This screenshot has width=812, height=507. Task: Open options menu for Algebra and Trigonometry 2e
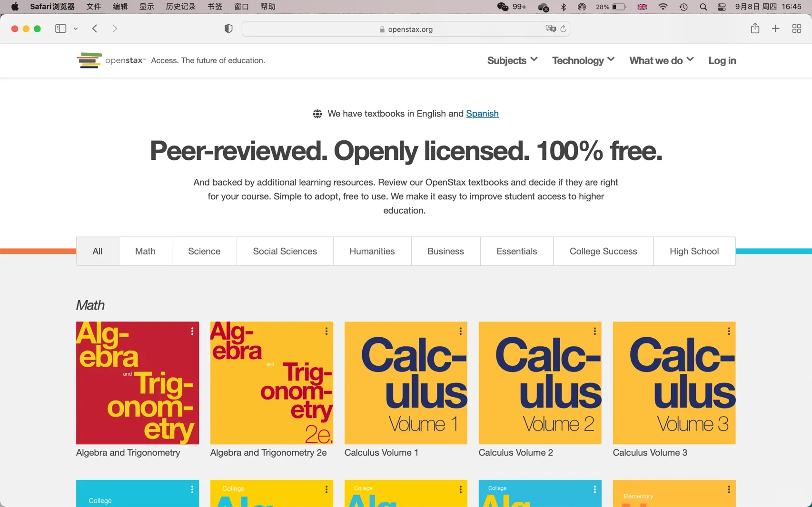coord(326,331)
